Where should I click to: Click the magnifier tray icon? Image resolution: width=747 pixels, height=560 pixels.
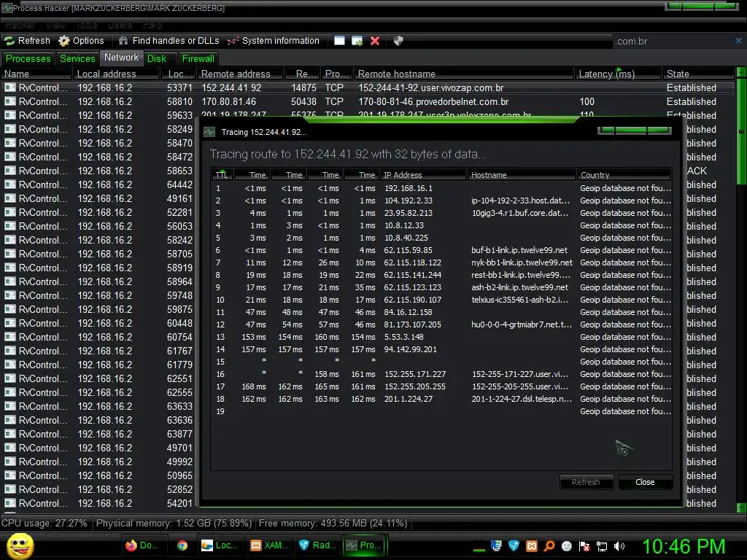549,546
